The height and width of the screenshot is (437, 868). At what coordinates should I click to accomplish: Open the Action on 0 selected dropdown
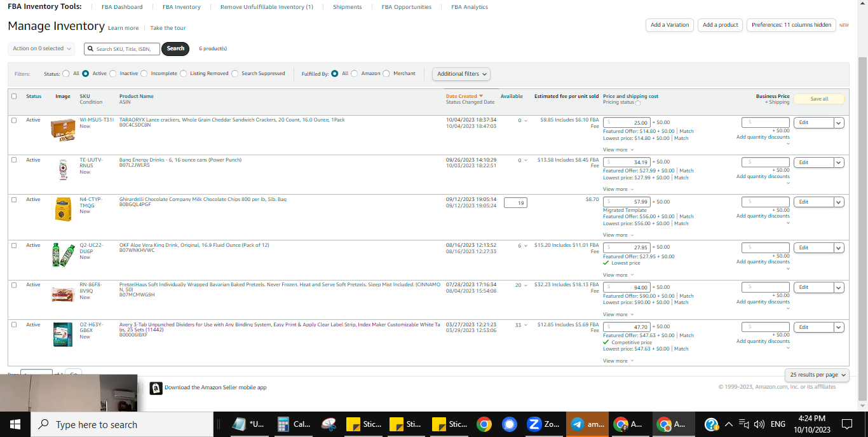coord(42,48)
